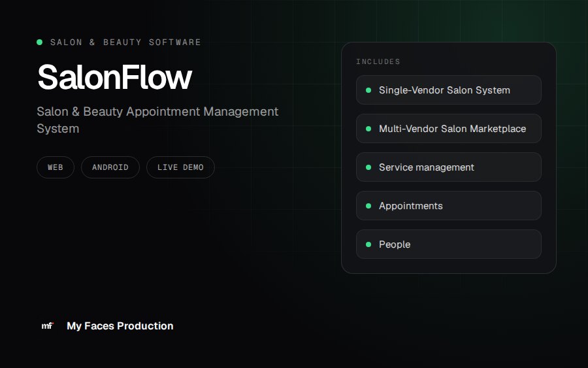Open the LIVE DEMO pill
The image size is (588, 368).
pos(180,167)
